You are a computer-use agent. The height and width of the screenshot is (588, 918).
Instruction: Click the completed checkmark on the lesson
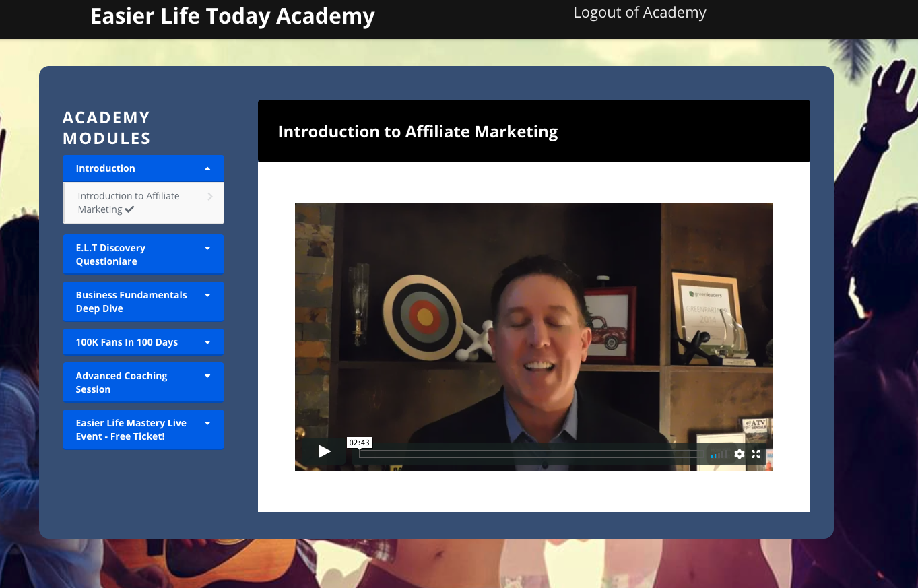(x=129, y=209)
